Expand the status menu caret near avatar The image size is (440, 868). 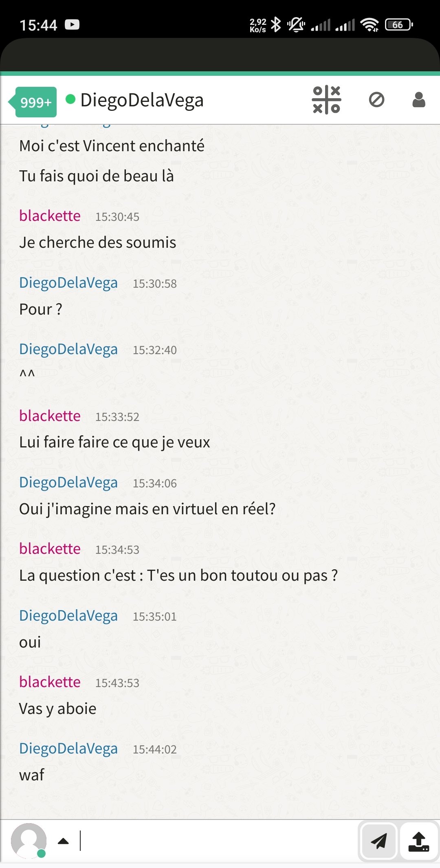coord(63,841)
